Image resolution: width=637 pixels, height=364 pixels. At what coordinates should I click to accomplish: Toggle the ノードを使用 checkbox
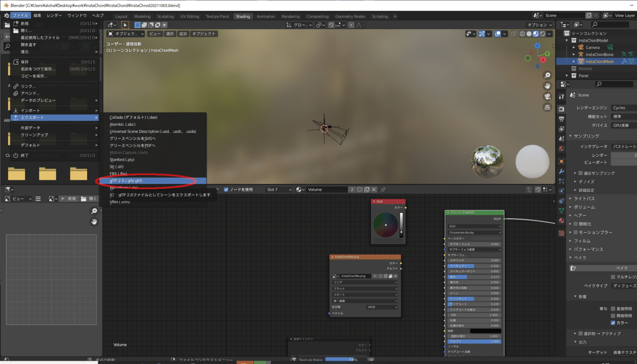click(x=227, y=189)
